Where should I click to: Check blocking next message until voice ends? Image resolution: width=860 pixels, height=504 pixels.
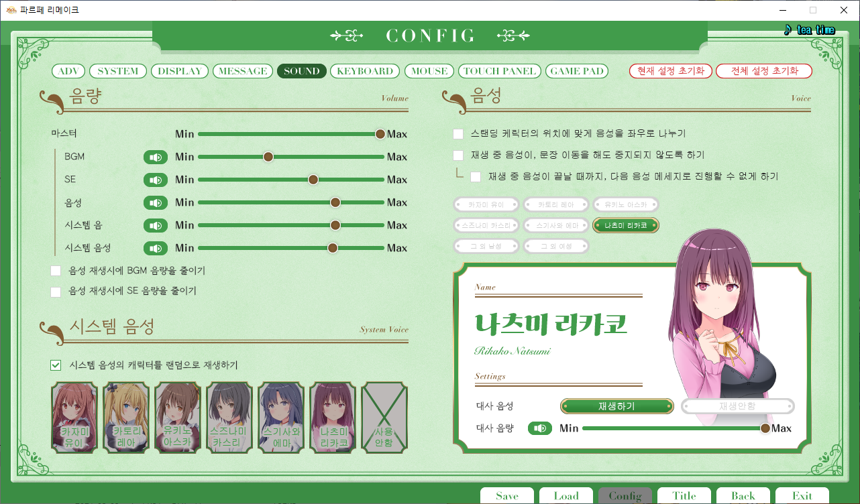(476, 177)
